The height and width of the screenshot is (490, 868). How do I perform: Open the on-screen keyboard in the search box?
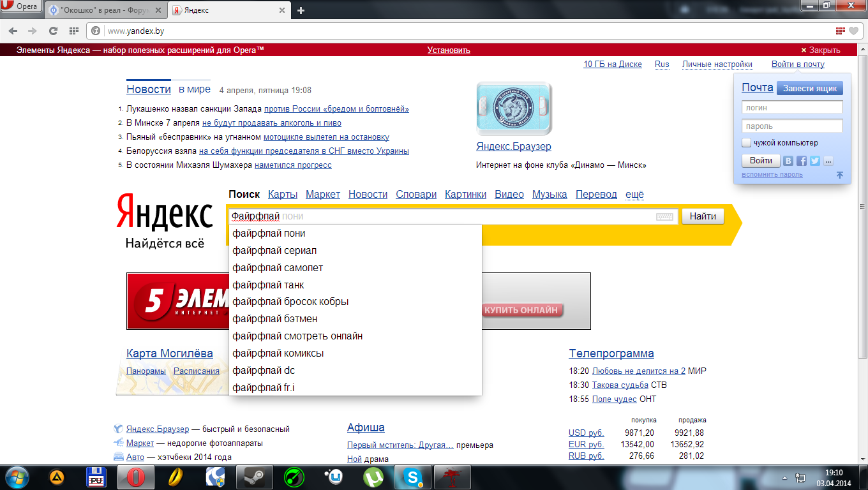(x=664, y=217)
